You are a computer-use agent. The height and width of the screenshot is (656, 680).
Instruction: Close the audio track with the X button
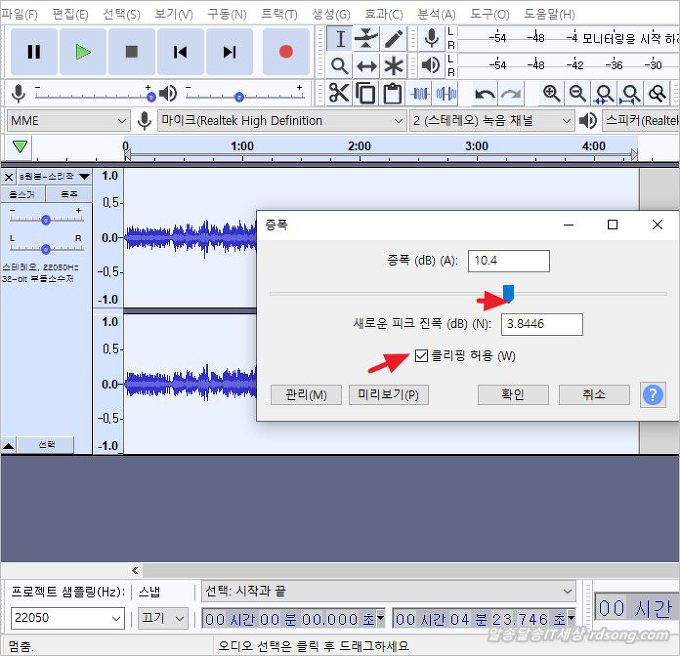pyautogui.click(x=9, y=177)
